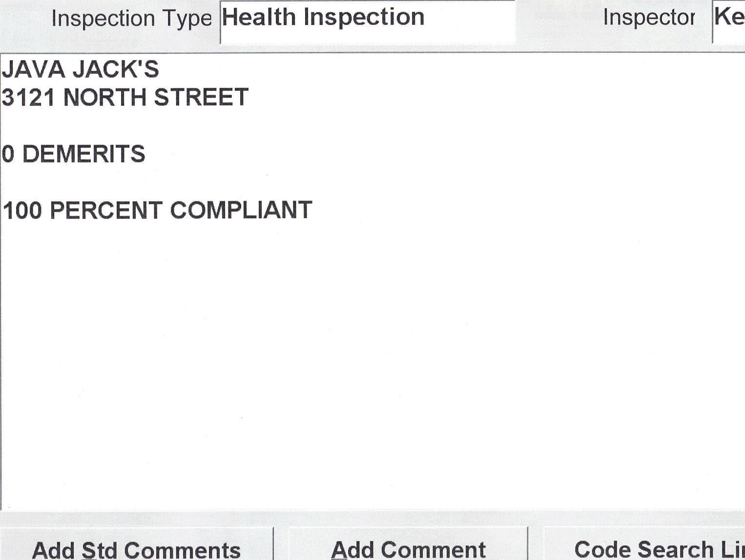Screen dimensions: 745x560
Task: Place cursor on the word STREET
Action: [201, 97]
